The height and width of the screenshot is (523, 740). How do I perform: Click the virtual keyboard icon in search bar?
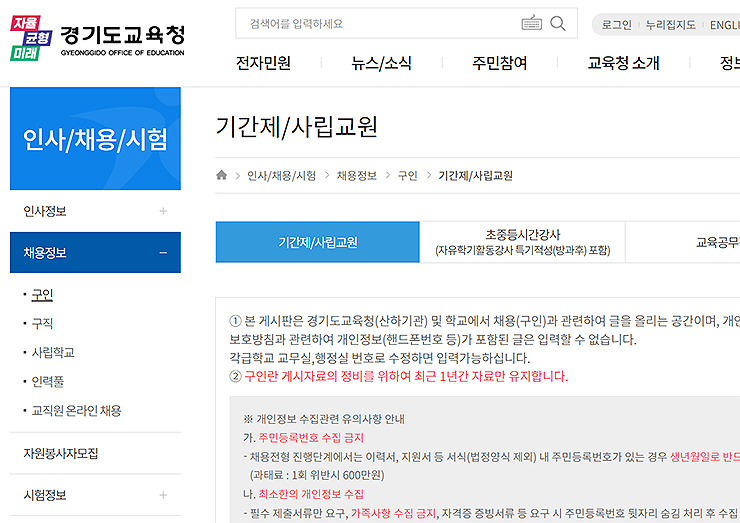tap(531, 23)
